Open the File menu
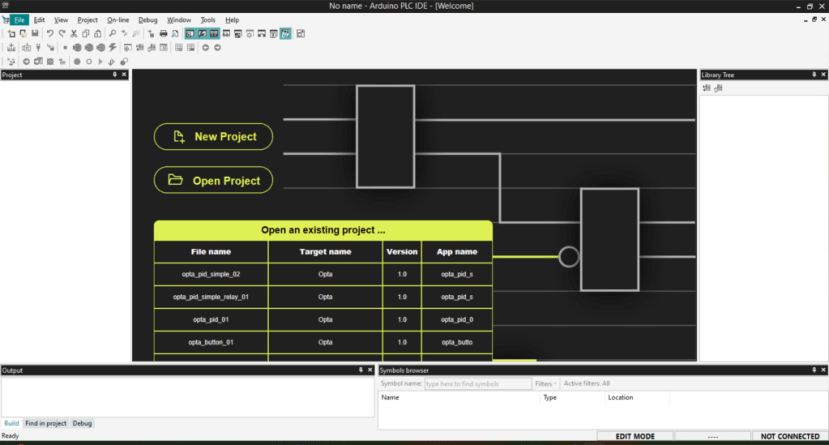 tap(19, 20)
